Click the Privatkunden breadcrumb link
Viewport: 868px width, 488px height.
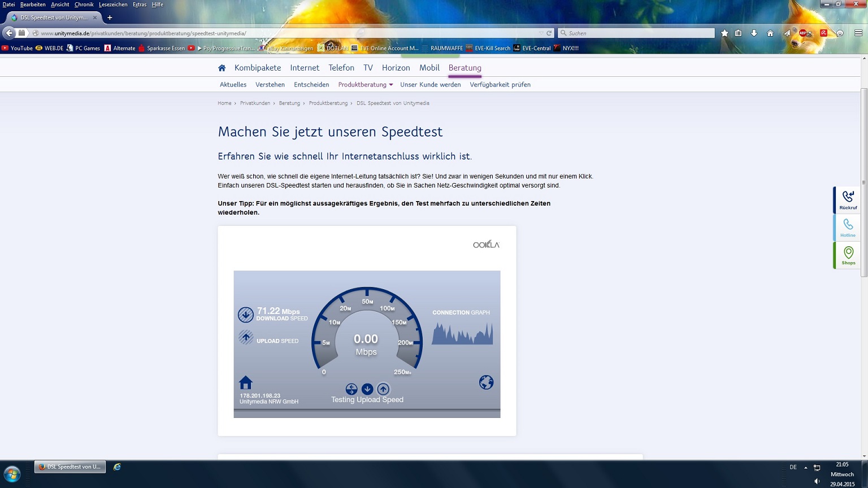[255, 103]
